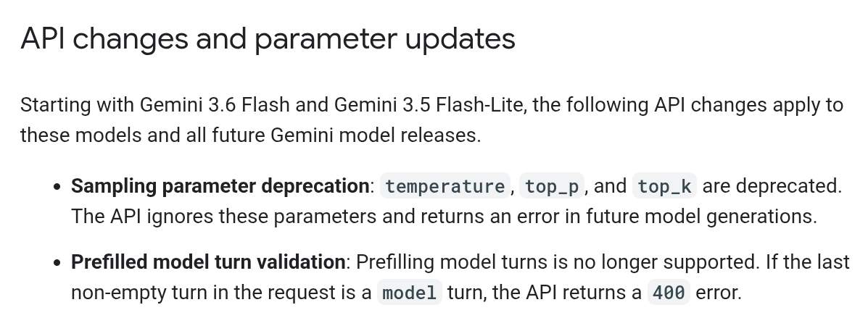868x318 pixels.
Task: Click the word "error" after the 400 chip
Action: 716,293
